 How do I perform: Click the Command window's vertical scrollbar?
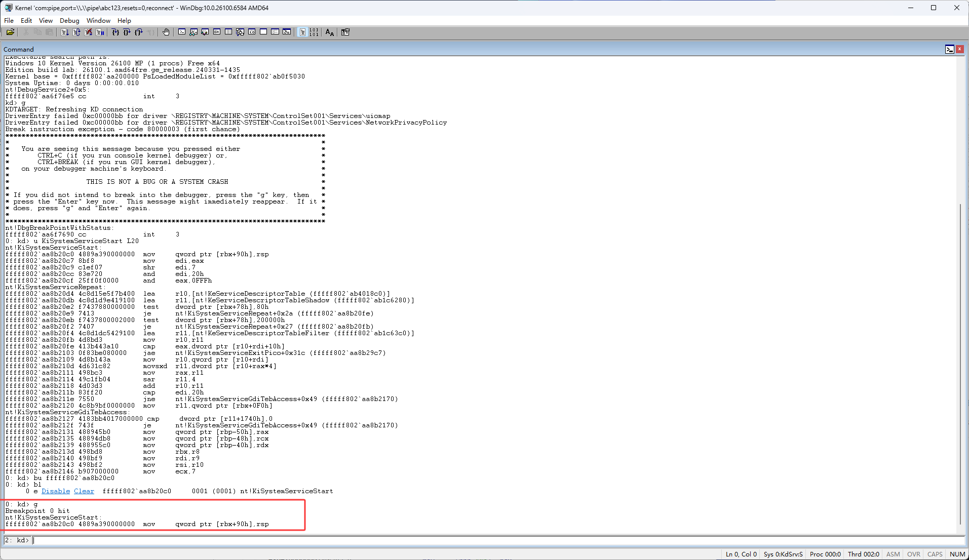pos(960,365)
